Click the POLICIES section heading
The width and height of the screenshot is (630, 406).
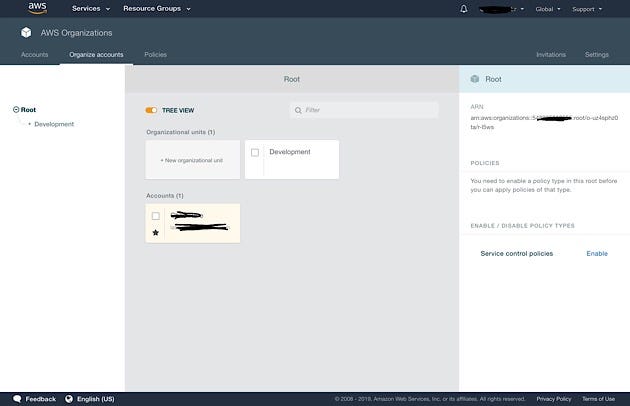[485, 163]
